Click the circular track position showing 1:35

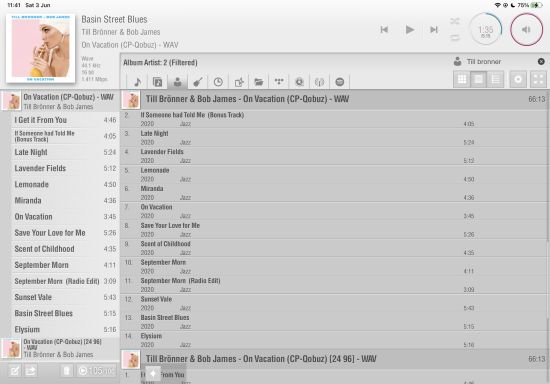485,29
